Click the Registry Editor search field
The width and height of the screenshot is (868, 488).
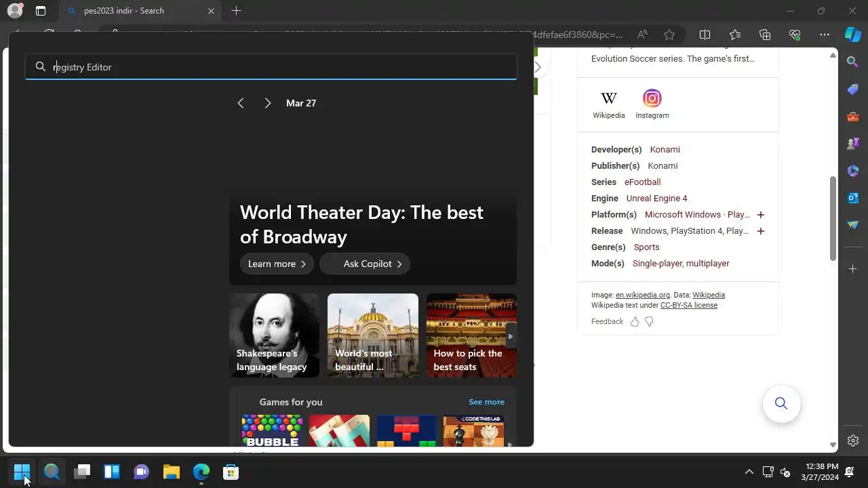[x=271, y=67]
